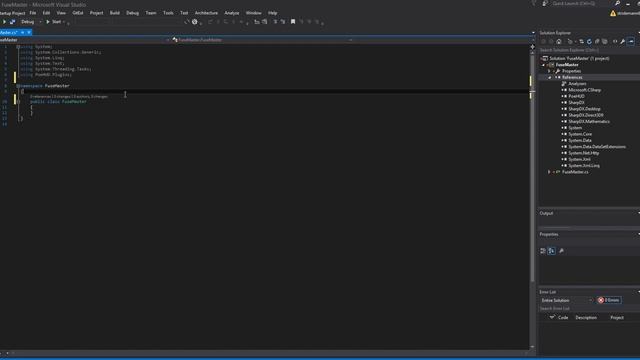Image resolution: width=640 pixels, height=360 pixels.
Task: Open the Architecture menu
Action: tap(206, 13)
